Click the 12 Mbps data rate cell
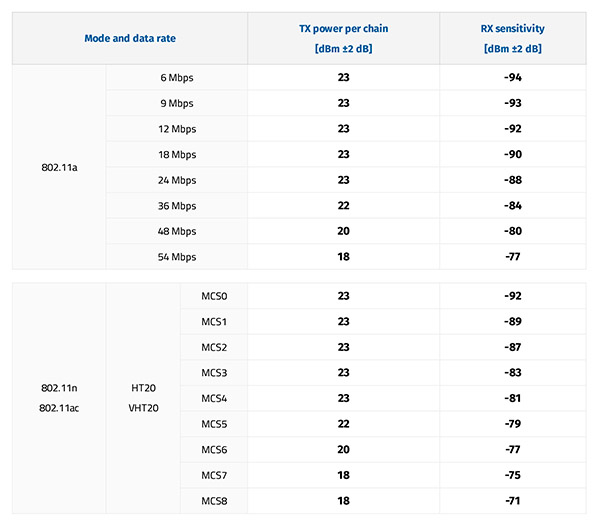 [x=177, y=129]
